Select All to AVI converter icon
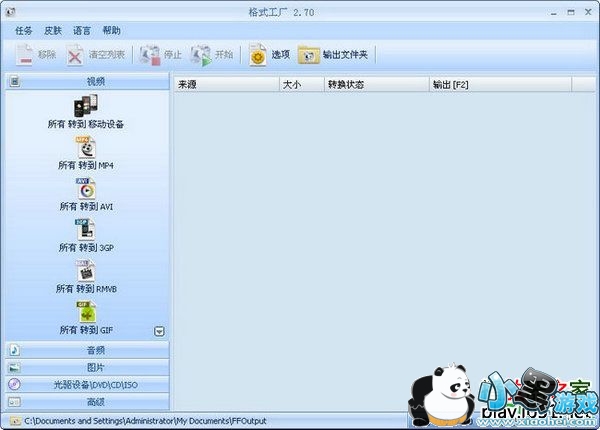600x430 pixels. pyautogui.click(x=85, y=189)
